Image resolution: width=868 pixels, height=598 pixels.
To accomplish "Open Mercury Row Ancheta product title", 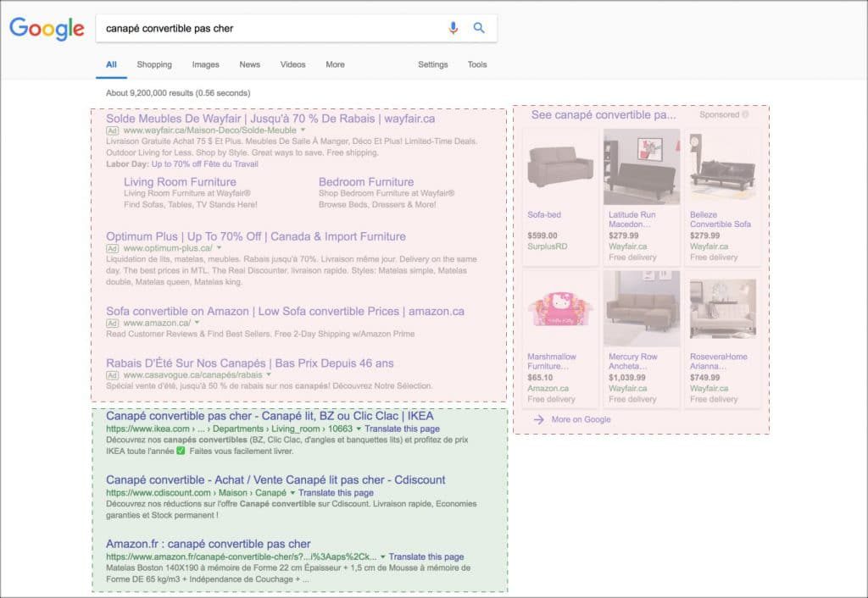I will pos(632,361).
